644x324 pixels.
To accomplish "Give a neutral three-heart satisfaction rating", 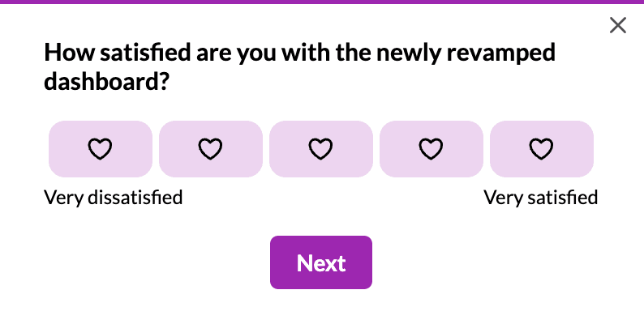I will (x=320, y=149).
